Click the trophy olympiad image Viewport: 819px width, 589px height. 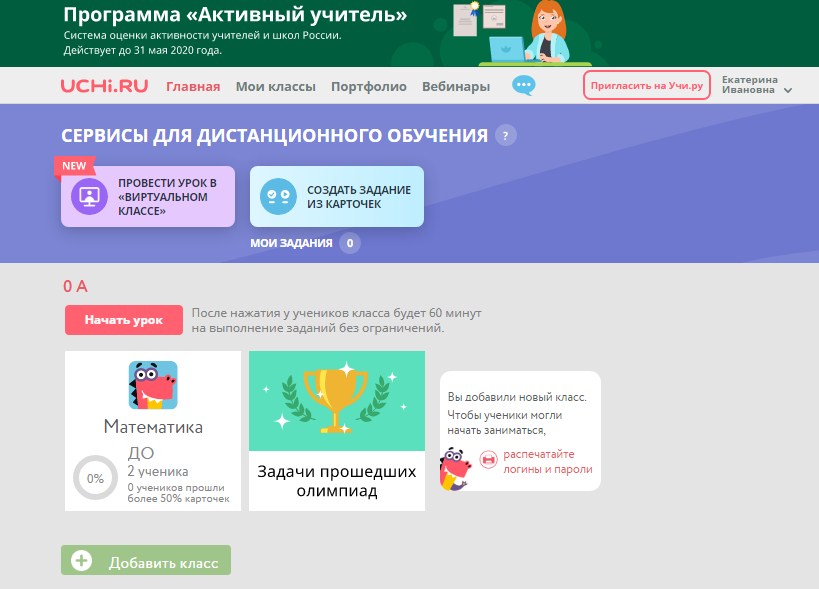point(337,400)
